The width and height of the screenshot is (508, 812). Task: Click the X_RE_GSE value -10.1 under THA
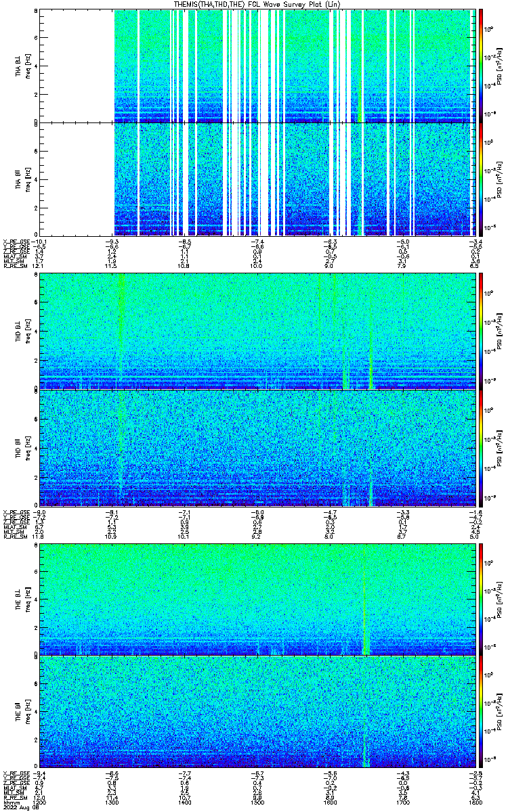(40, 241)
